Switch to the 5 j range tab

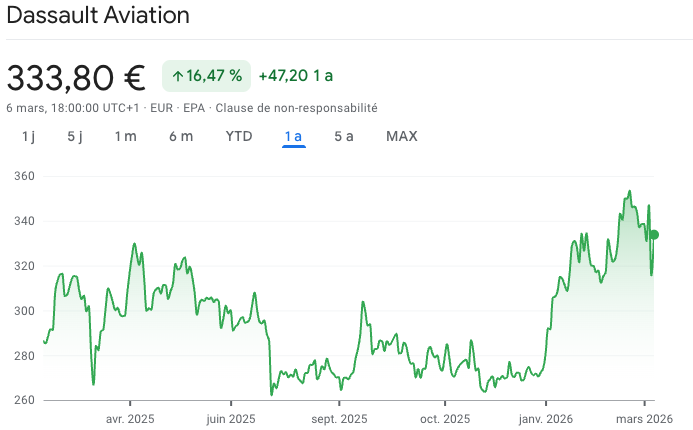(75, 137)
